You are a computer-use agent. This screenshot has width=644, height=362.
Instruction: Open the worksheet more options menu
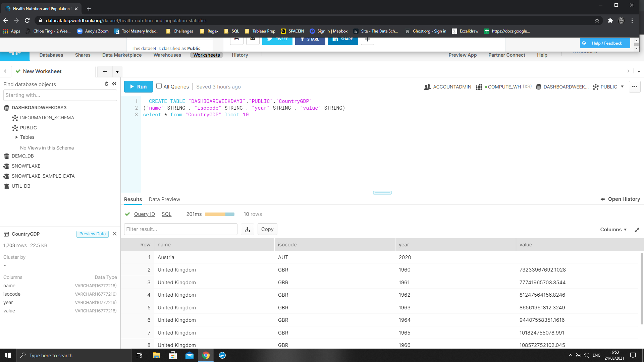635,86
